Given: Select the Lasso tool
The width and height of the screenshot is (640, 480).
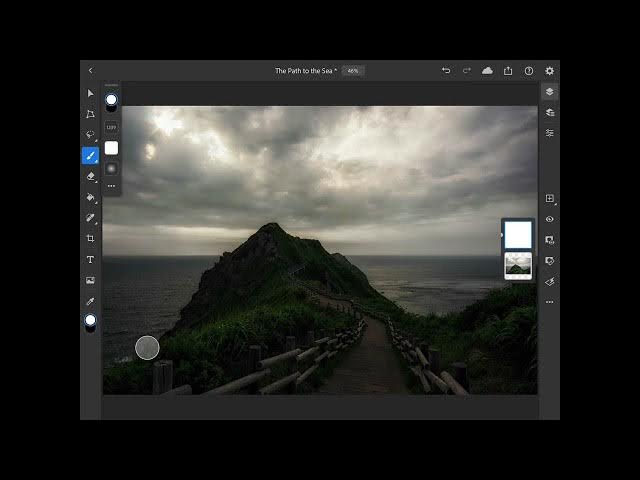Looking at the screenshot, I should [x=90, y=134].
